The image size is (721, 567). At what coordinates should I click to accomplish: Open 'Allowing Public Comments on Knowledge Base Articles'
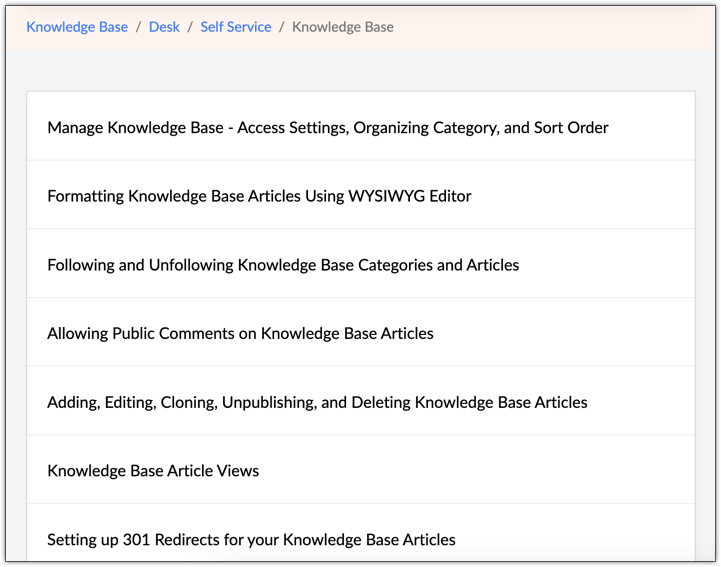click(240, 333)
